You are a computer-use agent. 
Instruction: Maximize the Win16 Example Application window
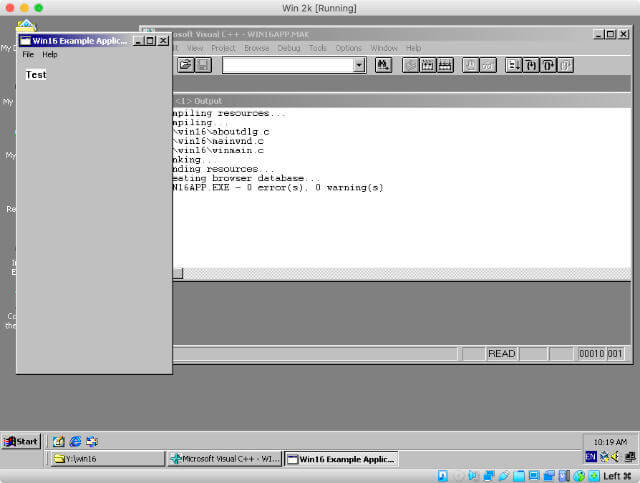click(x=150, y=41)
